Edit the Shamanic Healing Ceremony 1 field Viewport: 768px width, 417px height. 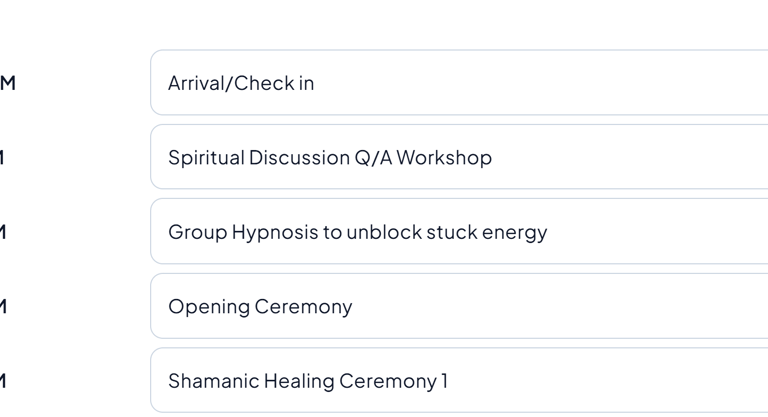click(x=460, y=380)
